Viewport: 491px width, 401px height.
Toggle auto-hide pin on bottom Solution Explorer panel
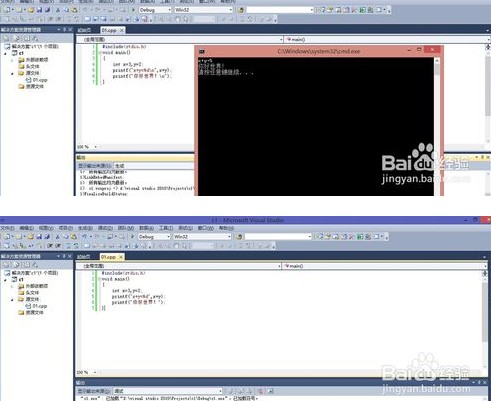tap(65, 256)
